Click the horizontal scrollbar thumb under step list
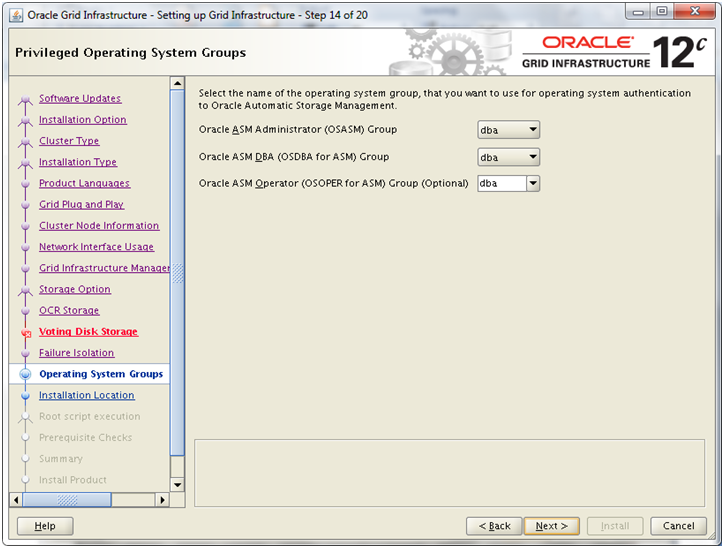This screenshot has height=548, width=724. (x=67, y=500)
